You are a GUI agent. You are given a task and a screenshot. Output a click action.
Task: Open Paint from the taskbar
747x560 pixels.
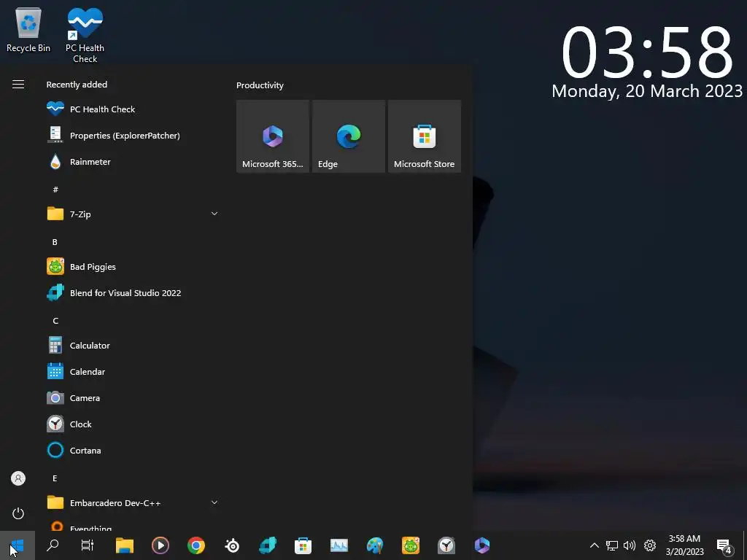[x=375, y=545]
